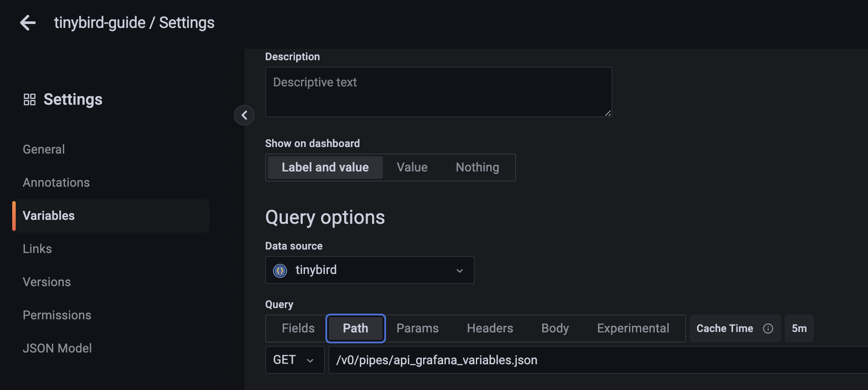Viewport: 868px width, 390px height.
Task: Open the GET method dropdown
Action: click(295, 360)
